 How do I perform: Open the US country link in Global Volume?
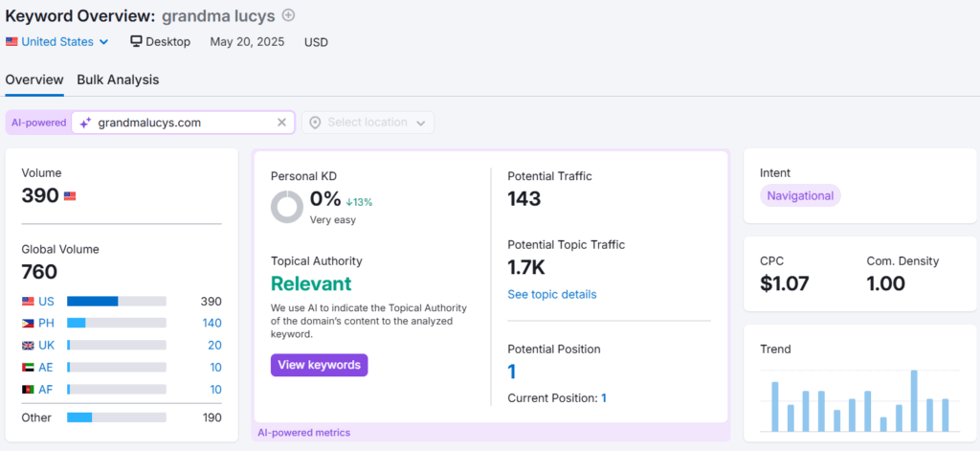[x=46, y=302]
